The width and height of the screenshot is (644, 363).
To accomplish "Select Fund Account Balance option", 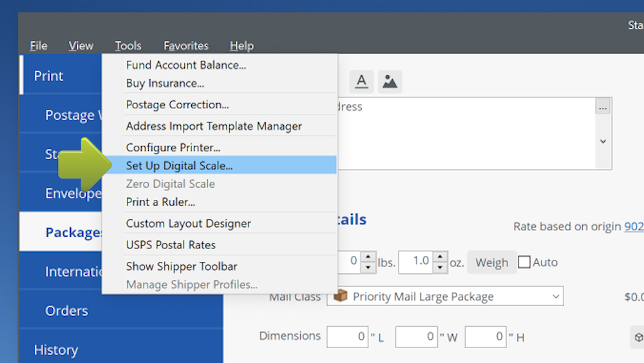I will click(x=186, y=65).
